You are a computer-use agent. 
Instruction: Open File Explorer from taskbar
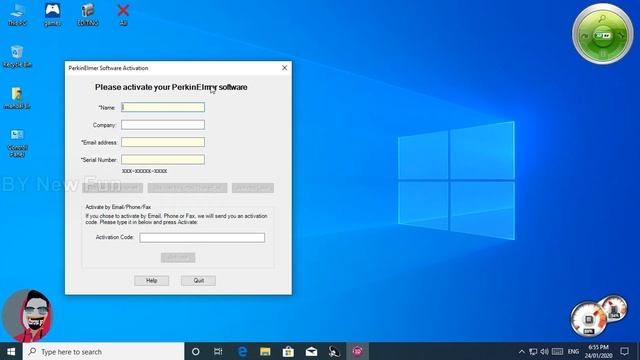[265, 351]
